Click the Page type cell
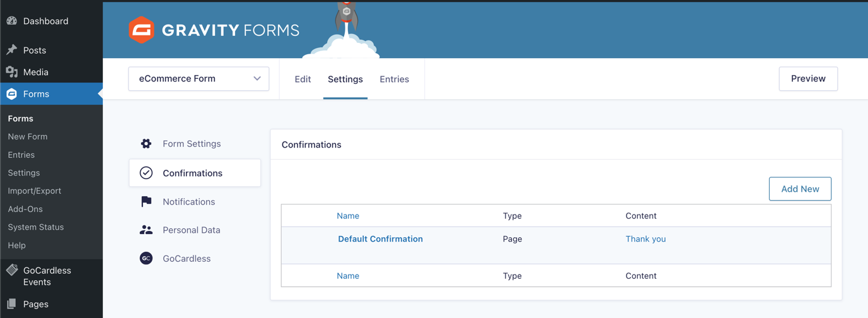 [x=512, y=239]
